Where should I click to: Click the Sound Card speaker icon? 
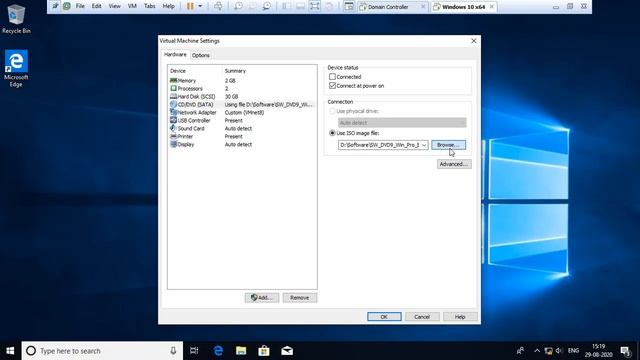pyautogui.click(x=173, y=128)
